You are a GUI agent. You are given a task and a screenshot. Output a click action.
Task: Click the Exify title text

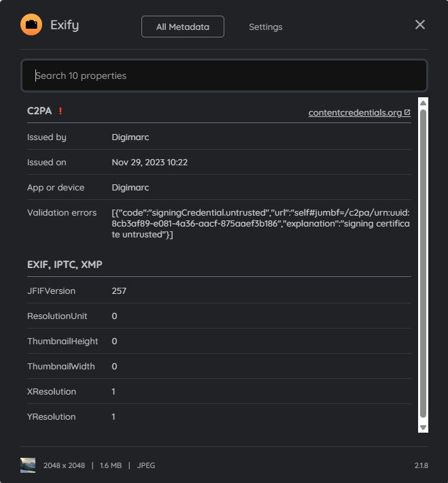65,25
